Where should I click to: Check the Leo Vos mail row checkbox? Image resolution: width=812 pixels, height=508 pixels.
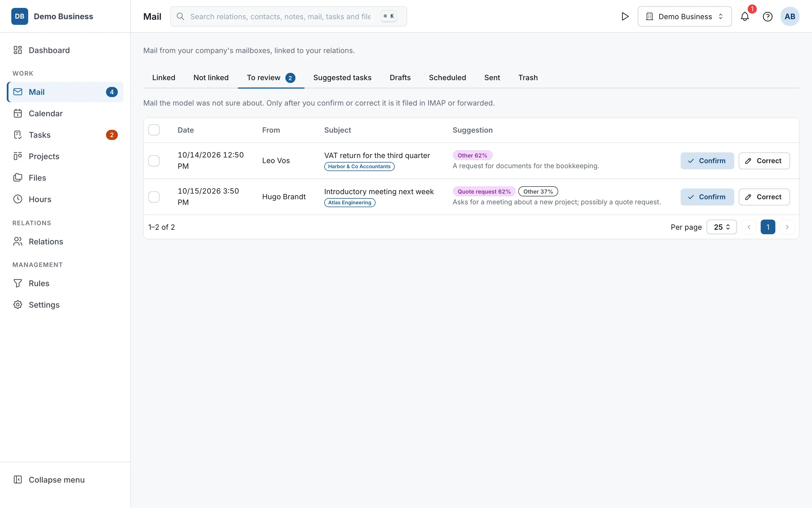(154, 161)
